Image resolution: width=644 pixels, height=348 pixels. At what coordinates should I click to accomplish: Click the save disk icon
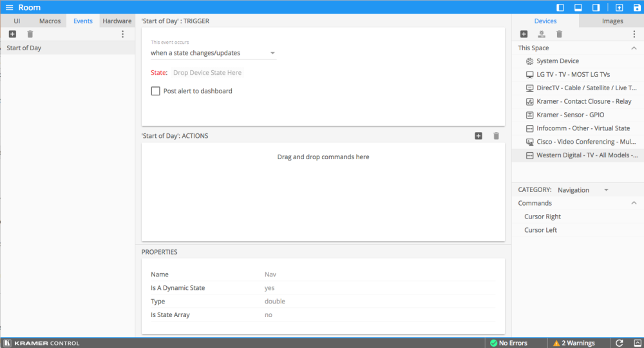pos(637,7)
